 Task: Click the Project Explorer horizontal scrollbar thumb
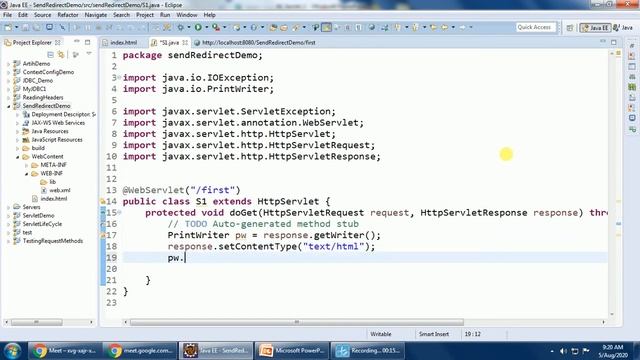click(37, 322)
